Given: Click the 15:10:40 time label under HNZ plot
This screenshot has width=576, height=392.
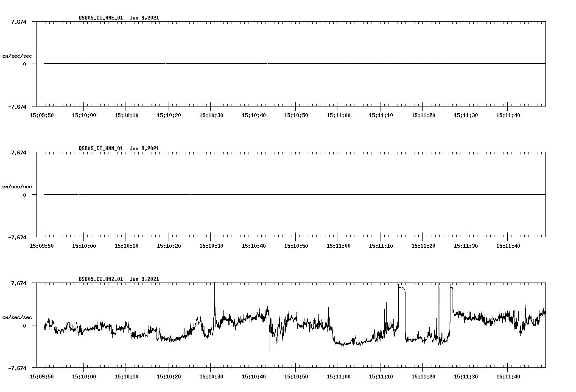Looking at the screenshot, I should point(254,376).
